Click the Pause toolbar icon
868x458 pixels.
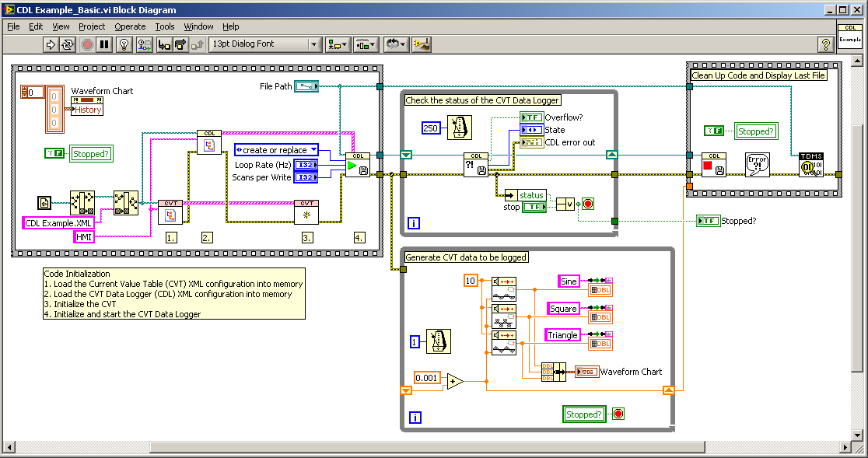coord(103,44)
